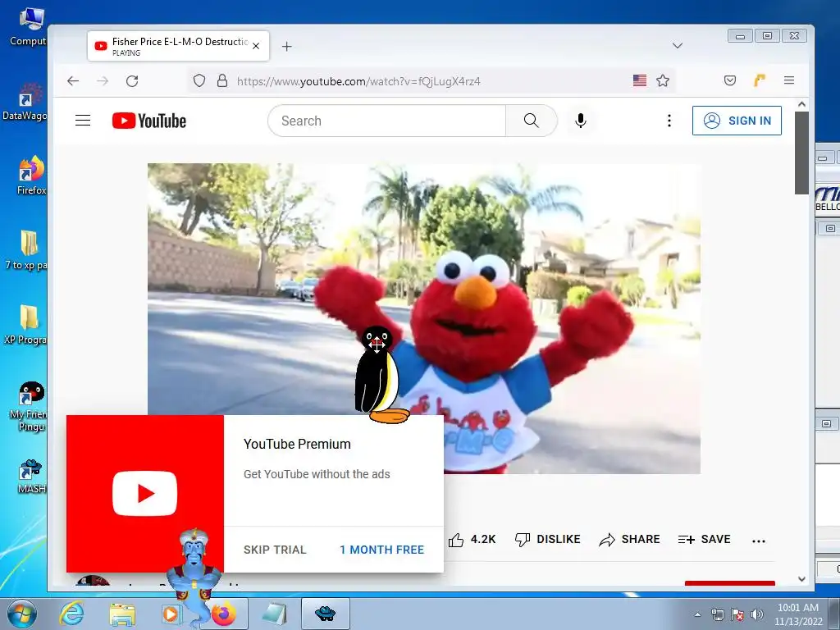This screenshot has height=630, width=840.
Task: Switch to the Firefox taskbar button
Action: (224, 614)
